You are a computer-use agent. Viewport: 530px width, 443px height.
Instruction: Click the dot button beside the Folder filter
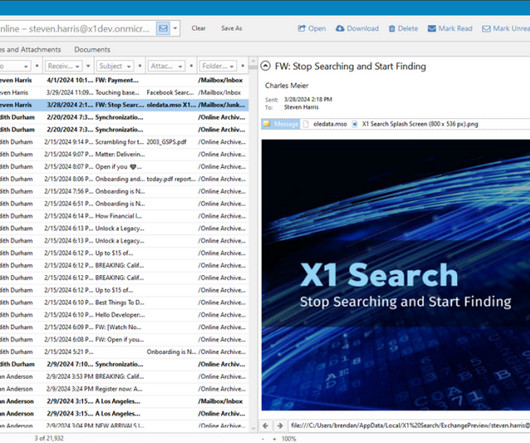(x=242, y=66)
